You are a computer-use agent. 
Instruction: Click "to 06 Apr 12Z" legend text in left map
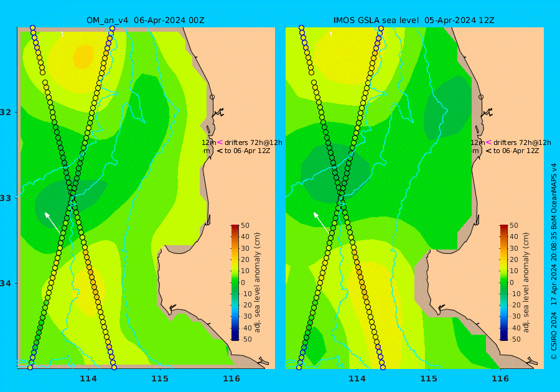[247, 151]
